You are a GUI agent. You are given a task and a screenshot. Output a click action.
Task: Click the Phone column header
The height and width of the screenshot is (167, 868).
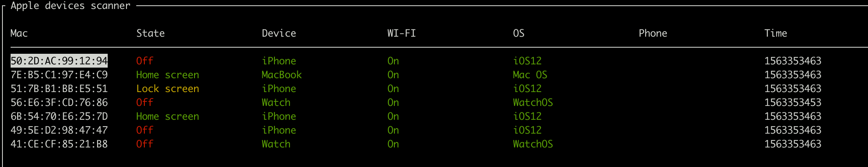click(653, 33)
